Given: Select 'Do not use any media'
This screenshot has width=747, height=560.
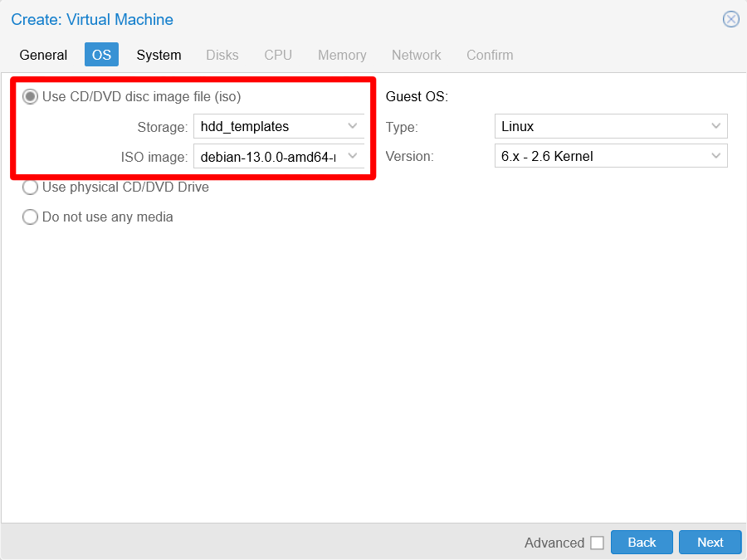Looking at the screenshot, I should pyautogui.click(x=30, y=217).
